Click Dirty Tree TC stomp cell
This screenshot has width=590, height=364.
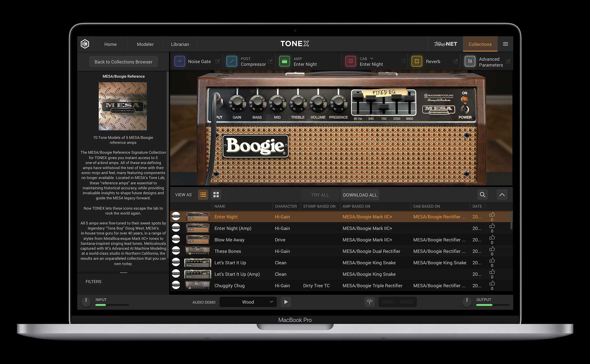pos(316,286)
